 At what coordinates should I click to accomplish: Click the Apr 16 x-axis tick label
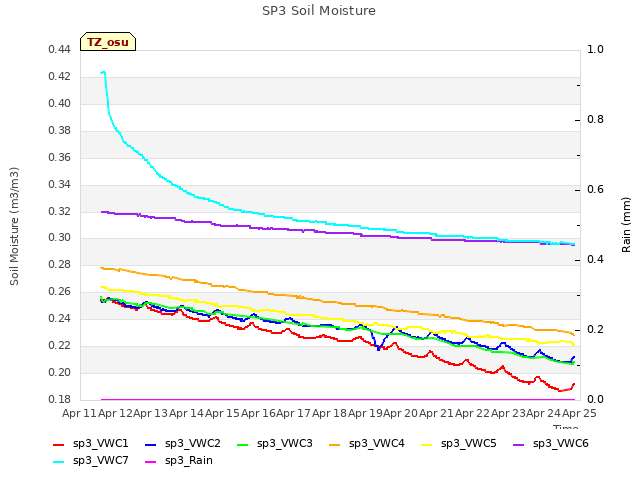(x=258, y=413)
